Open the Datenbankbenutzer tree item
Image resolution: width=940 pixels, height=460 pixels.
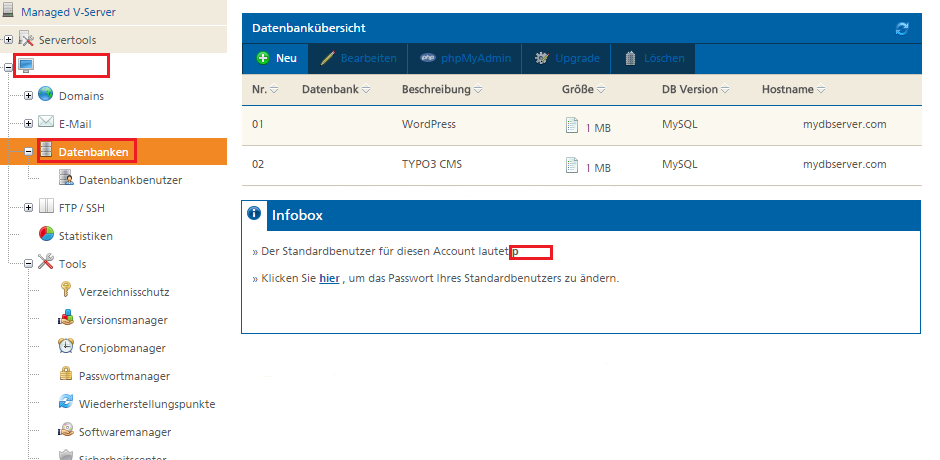(x=130, y=180)
